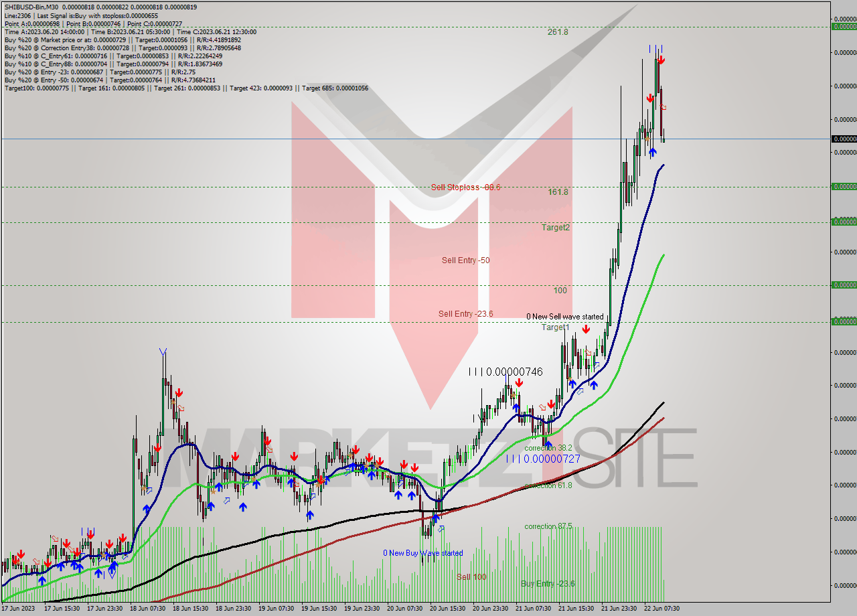
Task: Select the Target2 level label
Action: [x=556, y=228]
